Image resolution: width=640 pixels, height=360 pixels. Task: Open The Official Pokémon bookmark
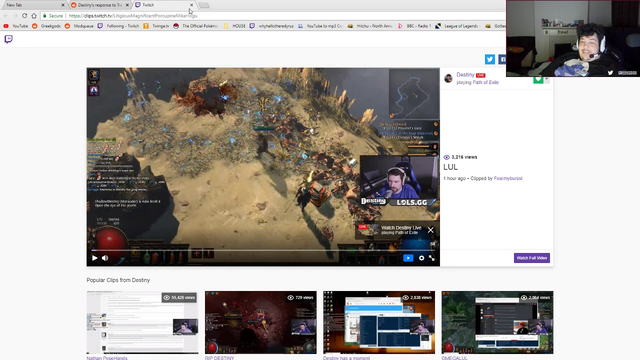click(x=196, y=26)
